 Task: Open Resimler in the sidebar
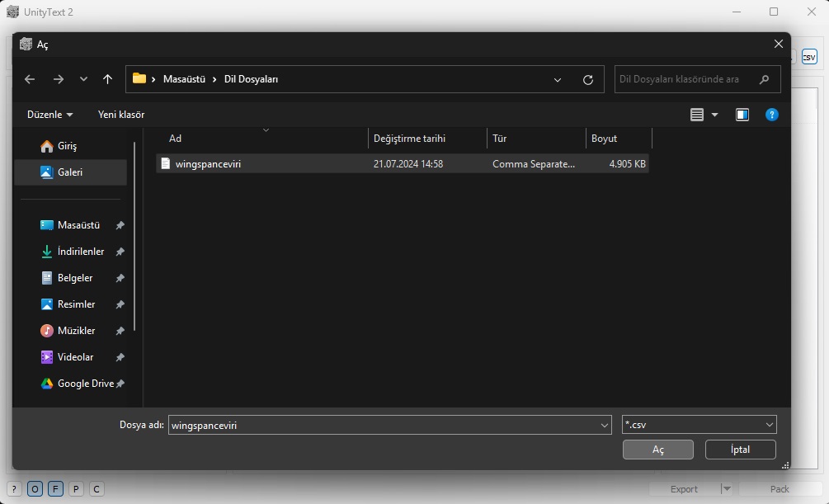click(70, 304)
